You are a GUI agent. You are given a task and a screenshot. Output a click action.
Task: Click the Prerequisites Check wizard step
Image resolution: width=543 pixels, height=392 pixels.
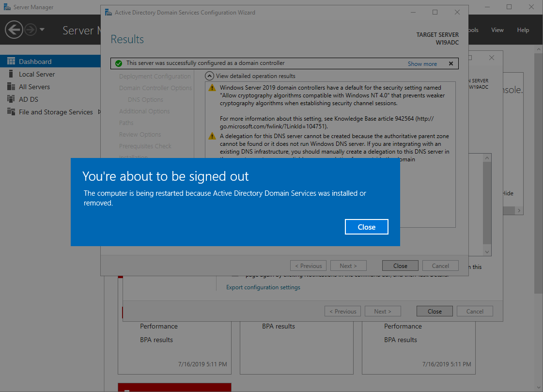pyautogui.click(x=145, y=146)
